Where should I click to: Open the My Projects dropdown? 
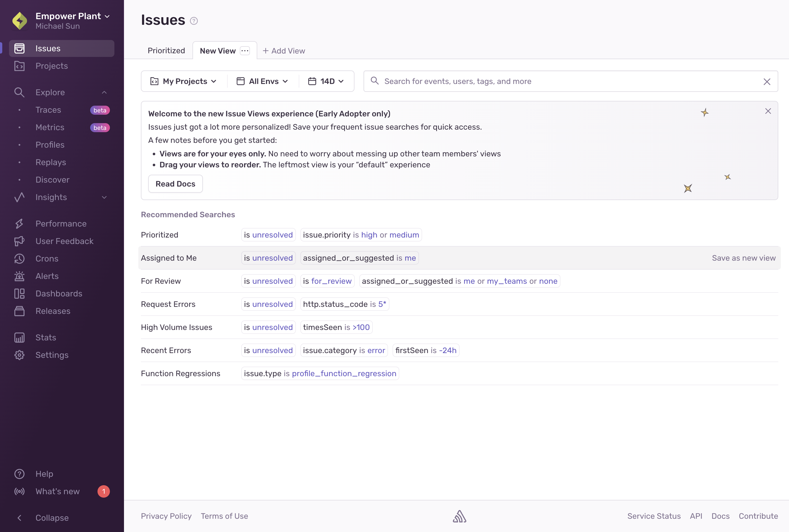183,81
